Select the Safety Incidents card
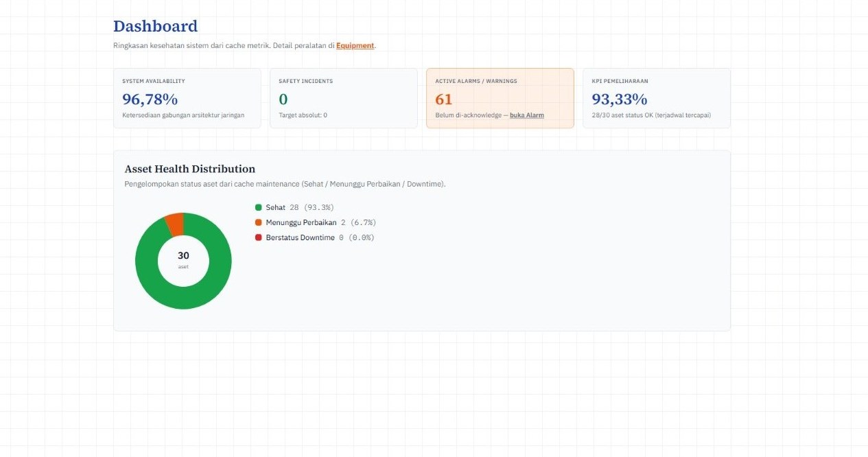The width and height of the screenshot is (868, 457). click(x=344, y=98)
